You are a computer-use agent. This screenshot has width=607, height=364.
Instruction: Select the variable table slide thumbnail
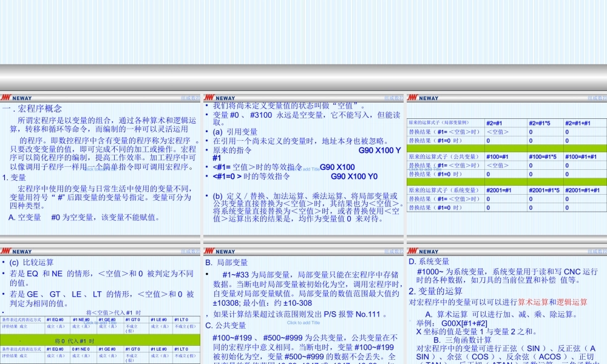point(506,164)
